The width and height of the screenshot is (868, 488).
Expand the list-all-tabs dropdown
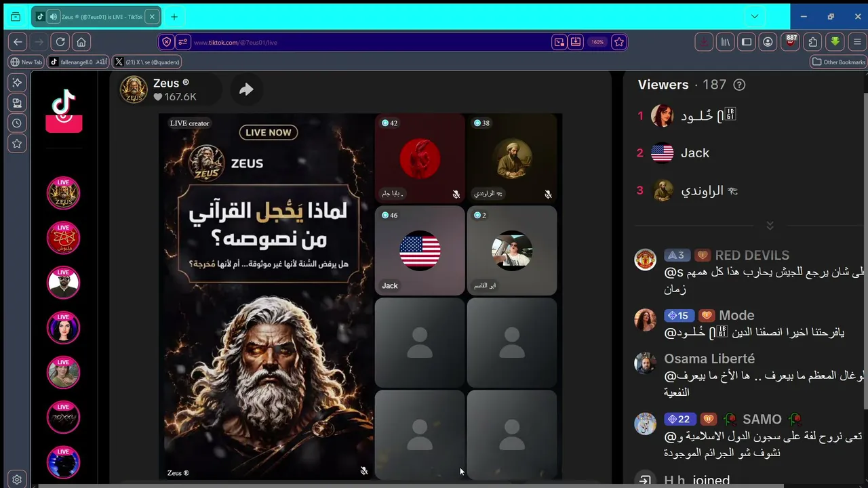pyautogui.click(x=754, y=17)
